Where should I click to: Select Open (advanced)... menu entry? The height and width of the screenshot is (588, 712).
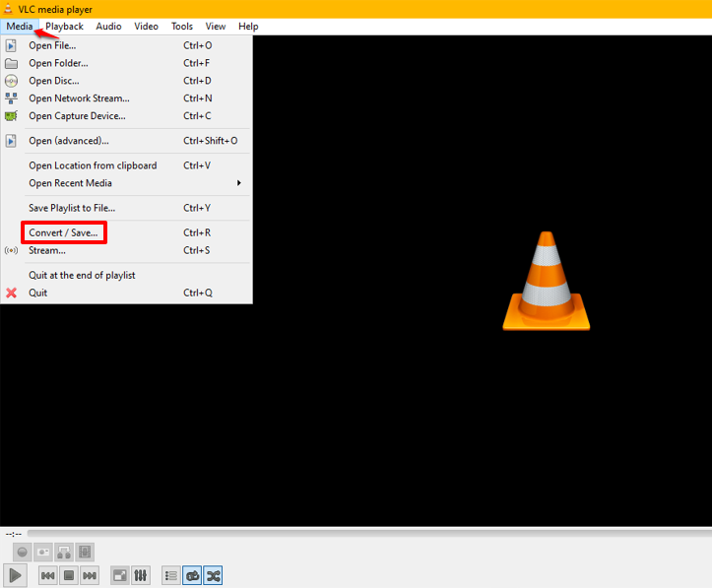127,141
